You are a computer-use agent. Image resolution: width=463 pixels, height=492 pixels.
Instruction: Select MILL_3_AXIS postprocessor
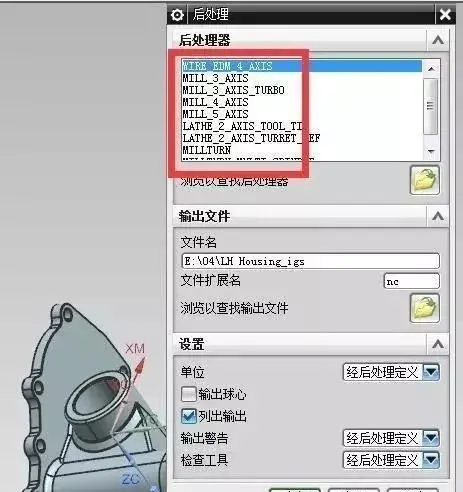coord(215,78)
